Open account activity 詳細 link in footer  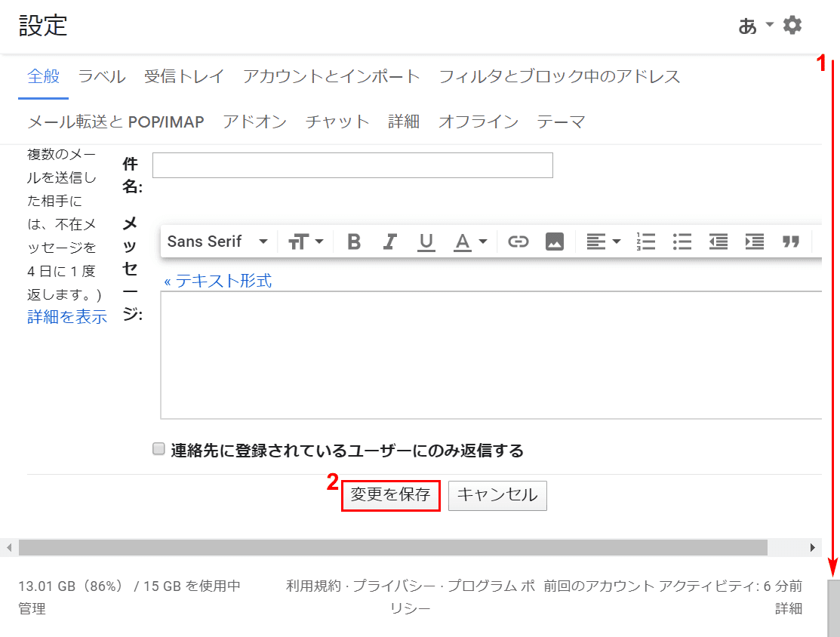coord(789,608)
